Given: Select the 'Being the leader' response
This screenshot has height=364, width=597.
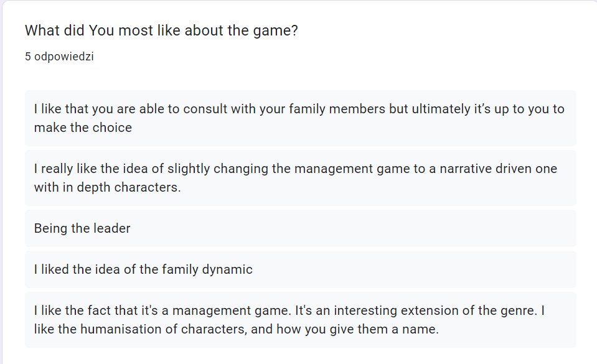Looking at the screenshot, I should click(x=301, y=228).
